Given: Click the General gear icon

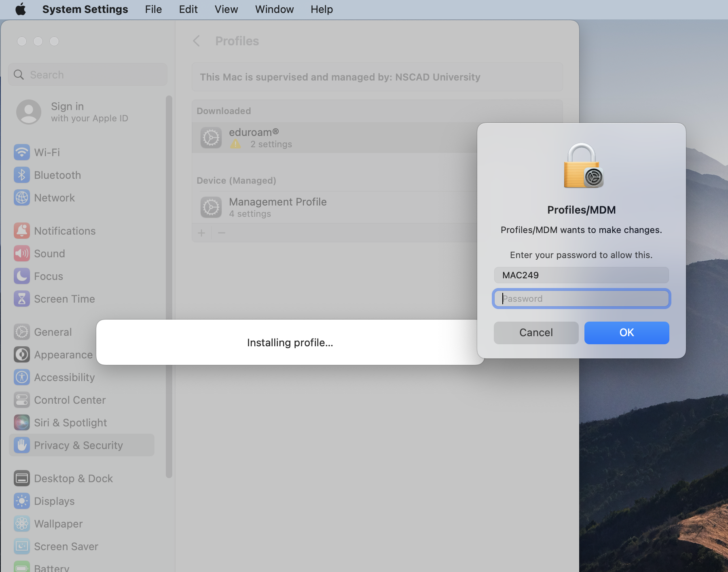Looking at the screenshot, I should 22,332.
